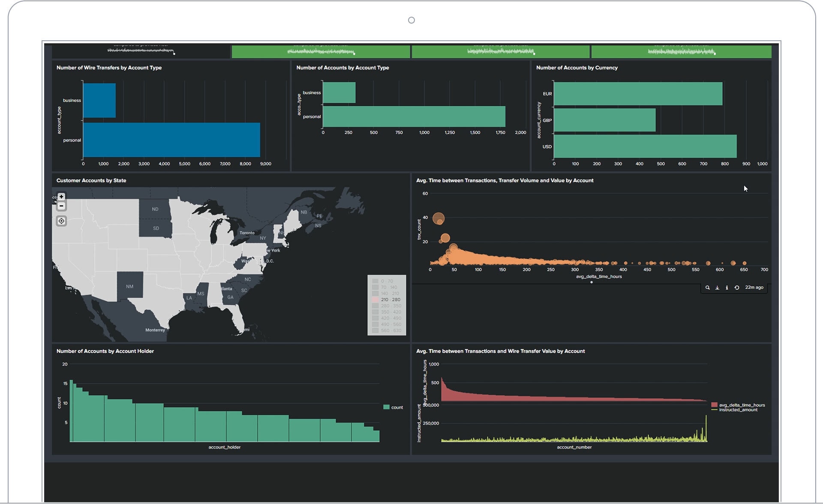The width and height of the screenshot is (823, 504).
Task: Toggle the '0 - 70' range in the map legend
Action: pyautogui.click(x=386, y=281)
